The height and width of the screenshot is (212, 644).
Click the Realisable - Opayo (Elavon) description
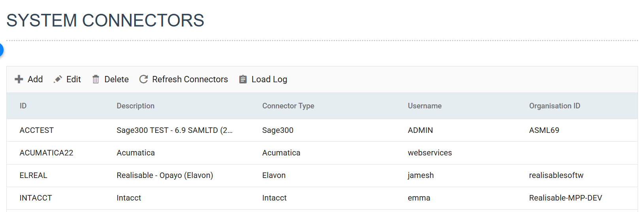[165, 176]
